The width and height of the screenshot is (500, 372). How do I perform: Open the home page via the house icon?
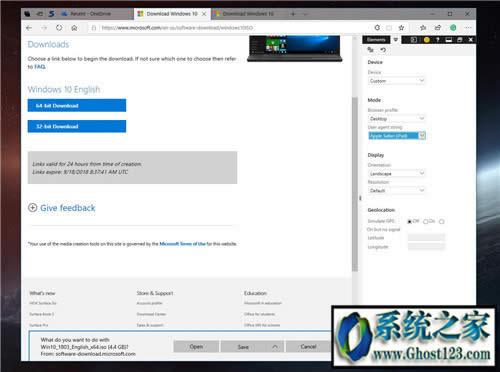pyautogui.click(x=74, y=28)
